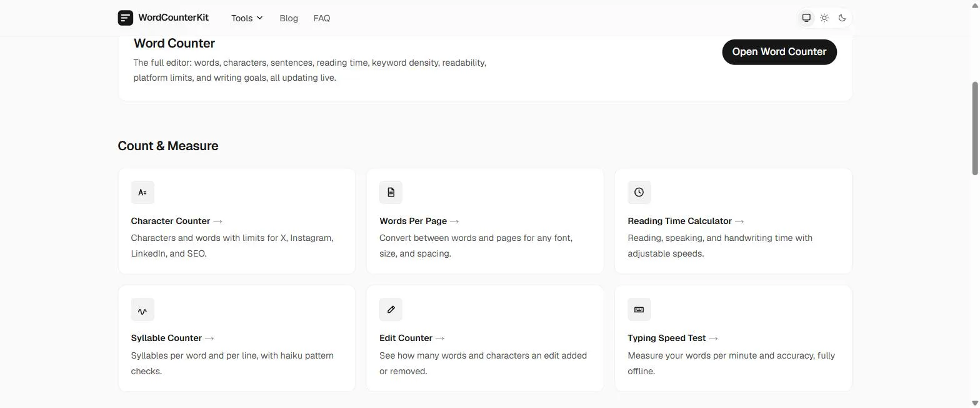Screen dimensions: 980x408
Task: Click the text 'Measure your words per minute'
Action: coord(692,355)
